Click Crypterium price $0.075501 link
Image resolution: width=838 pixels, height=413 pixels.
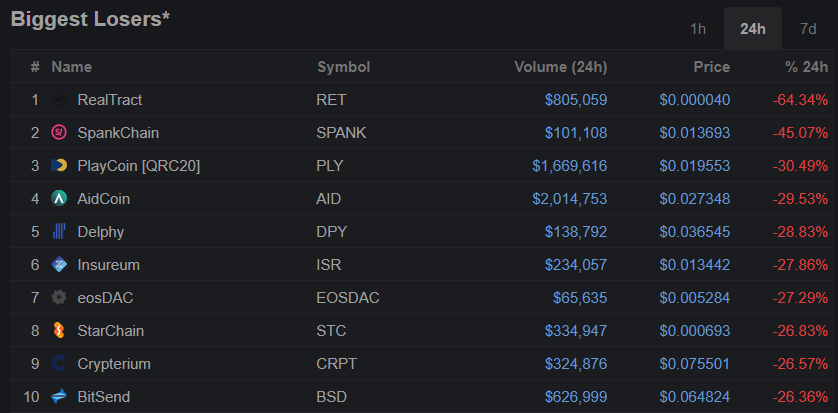695,364
